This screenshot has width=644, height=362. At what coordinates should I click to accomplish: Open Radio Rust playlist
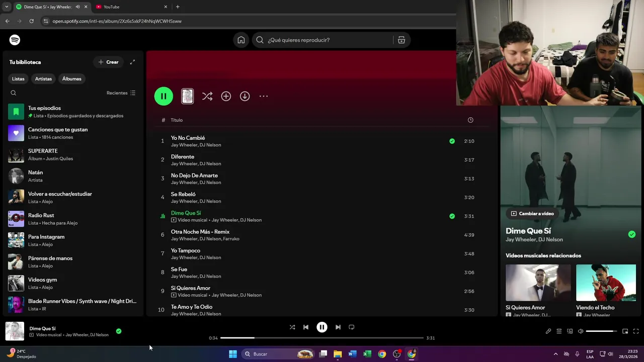[73, 219]
